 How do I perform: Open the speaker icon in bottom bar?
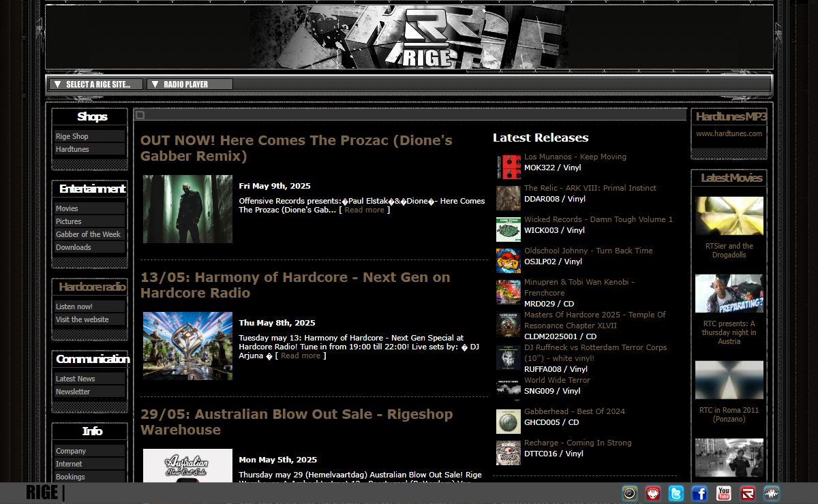pyautogui.click(x=630, y=494)
